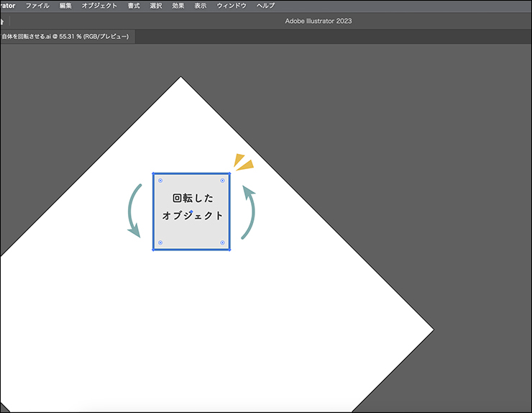Open the 書式 menu
This screenshot has width=532, height=413.
[134, 5]
